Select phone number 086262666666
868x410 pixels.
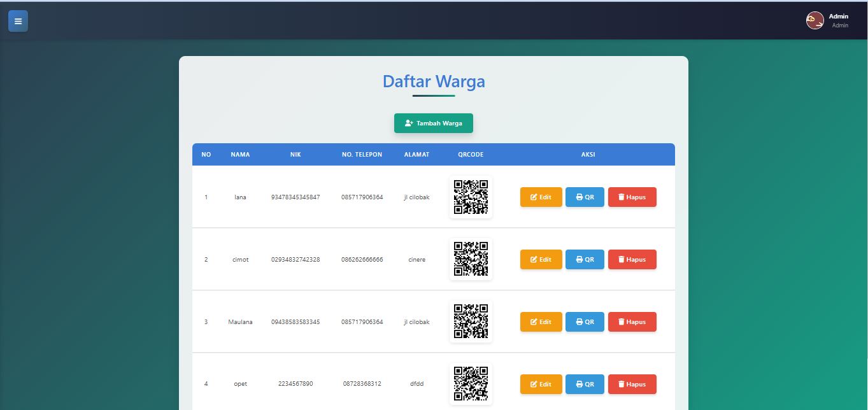pos(362,260)
